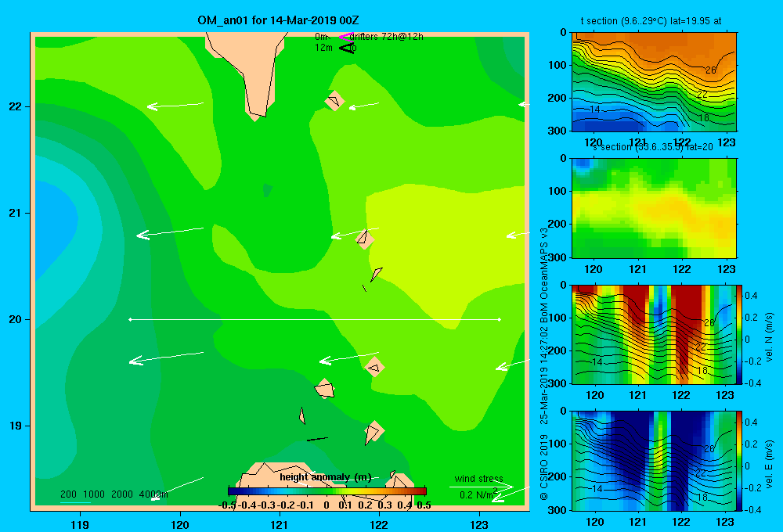Viewport: 783px width, 532px height.
Task: Click the magenta drifters arrow legend symbol
Action: pos(345,37)
